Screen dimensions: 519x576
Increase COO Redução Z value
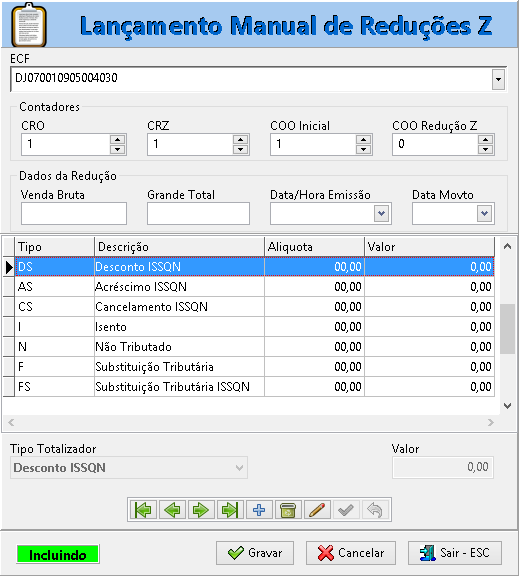click(486, 140)
